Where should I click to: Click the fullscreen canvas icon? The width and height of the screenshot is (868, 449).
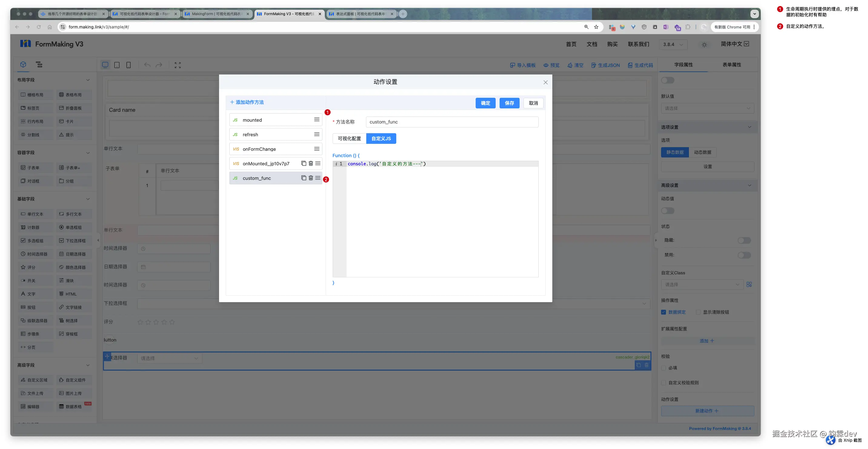click(x=178, y=65)
